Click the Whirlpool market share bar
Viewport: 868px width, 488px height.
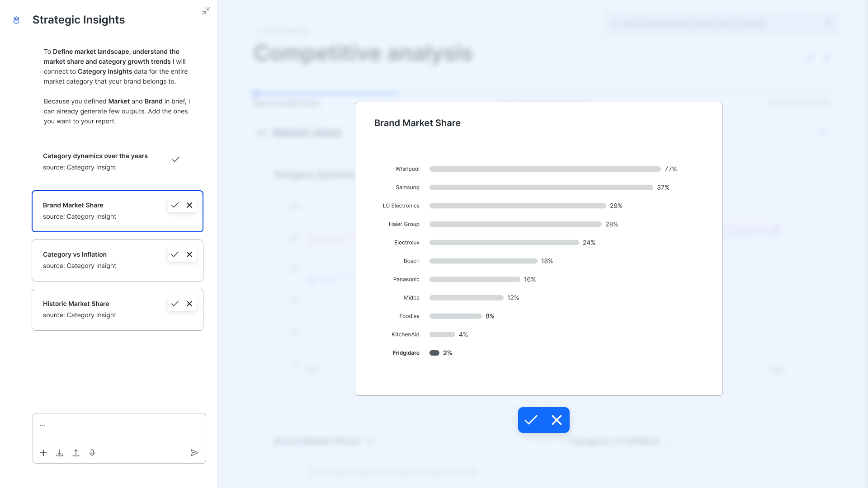click(545, 169)
